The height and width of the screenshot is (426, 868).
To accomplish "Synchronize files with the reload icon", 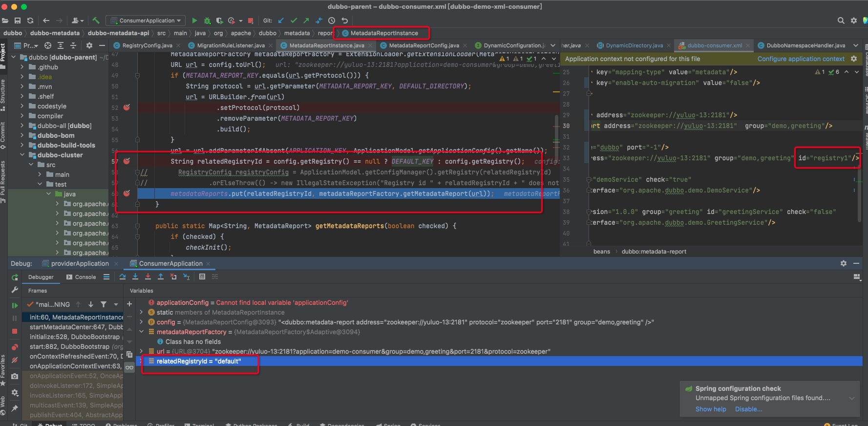I will pos(30,21).
